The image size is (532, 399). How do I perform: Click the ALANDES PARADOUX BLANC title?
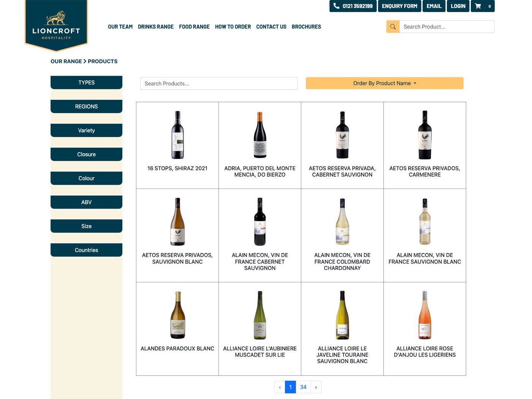pyautogui.click(x=177, y=348)
